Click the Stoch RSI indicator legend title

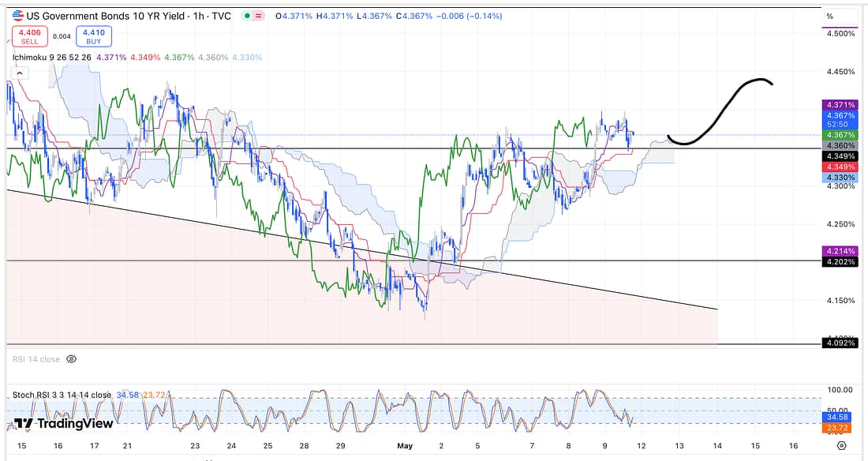coord(62,395)
